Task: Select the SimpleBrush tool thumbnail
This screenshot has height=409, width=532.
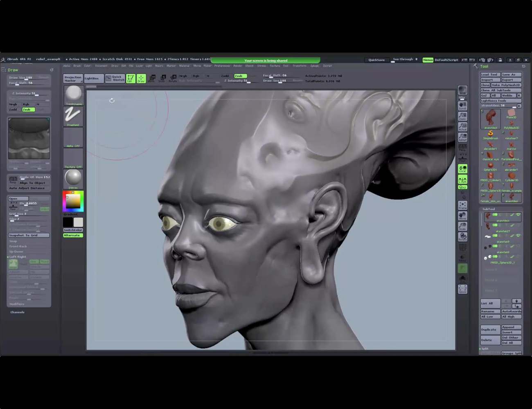Action: (x=490, y=135)
